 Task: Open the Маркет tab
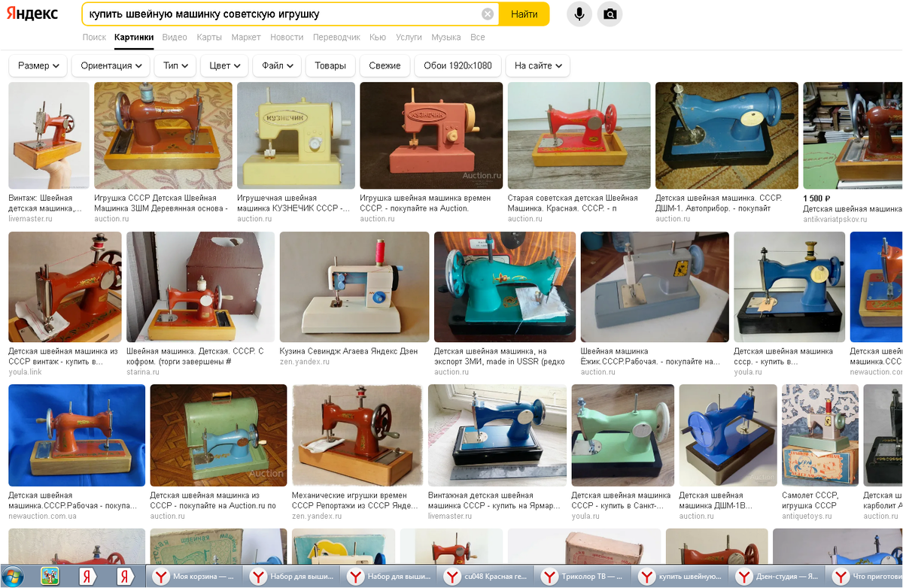(x=246, y=37)
